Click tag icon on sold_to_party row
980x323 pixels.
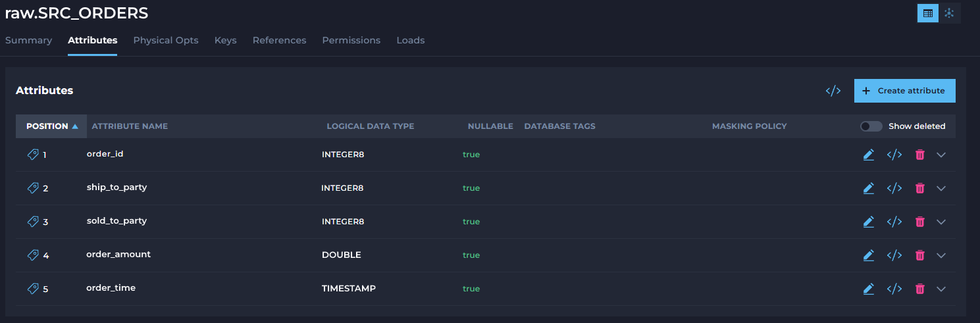tap(33, 222)
